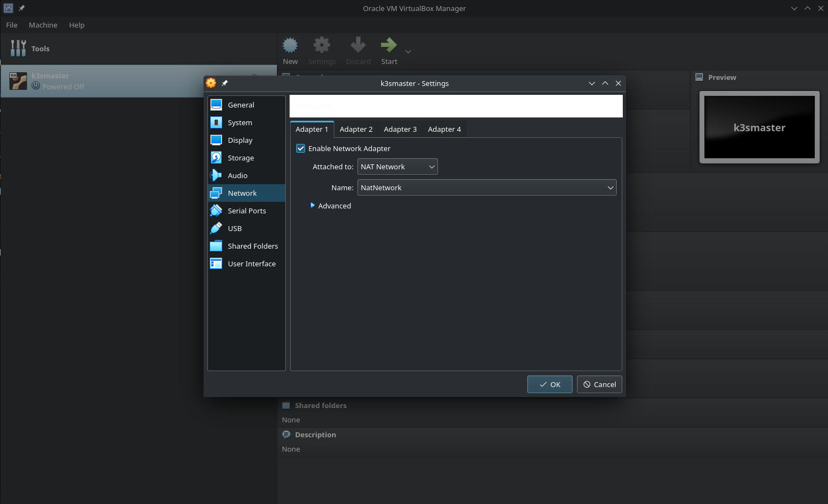Click the Preview panel heading

click(x=722, y=77)
